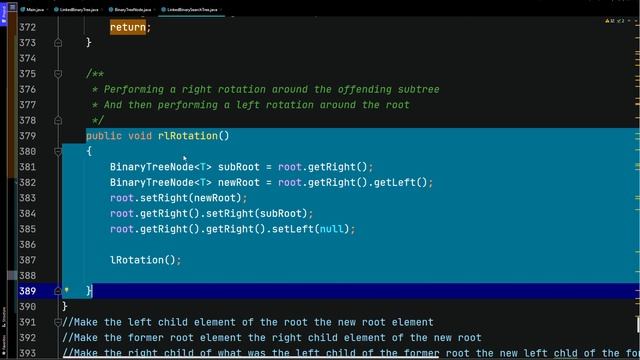
Task: Collapse the Javadoc comment starting at line 375
Action: click(x=58, y=74)
